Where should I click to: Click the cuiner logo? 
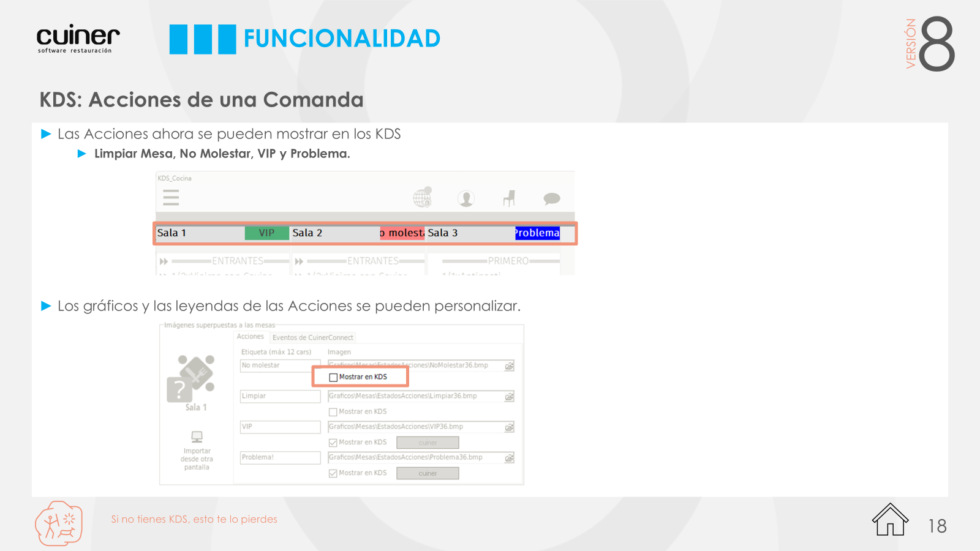click(x=78, y=39)
